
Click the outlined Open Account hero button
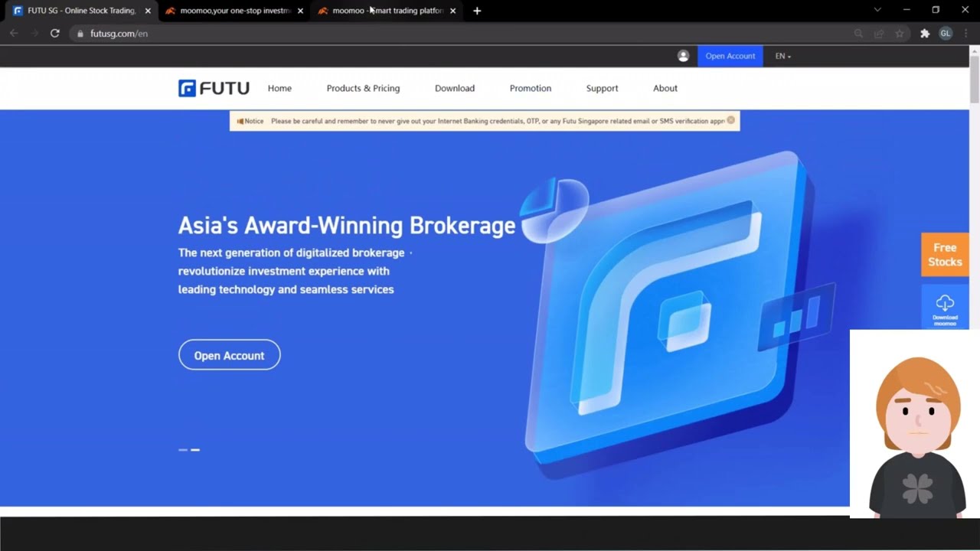(230, 355)
